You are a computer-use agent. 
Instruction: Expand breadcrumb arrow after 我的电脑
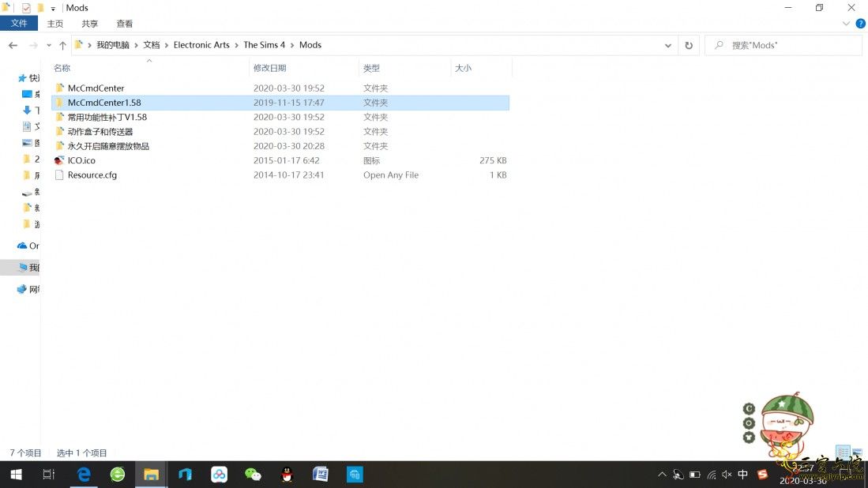coord(136,45)
